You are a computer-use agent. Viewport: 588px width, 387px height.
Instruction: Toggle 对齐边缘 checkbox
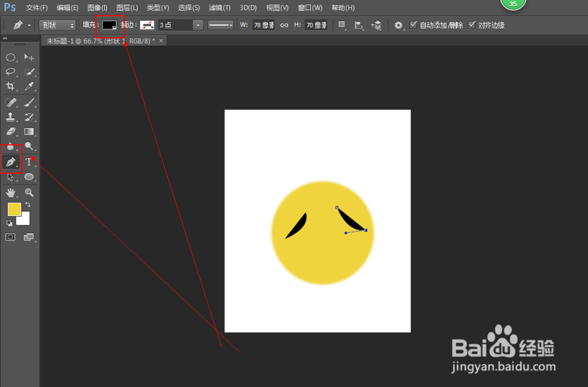[472, 25]
